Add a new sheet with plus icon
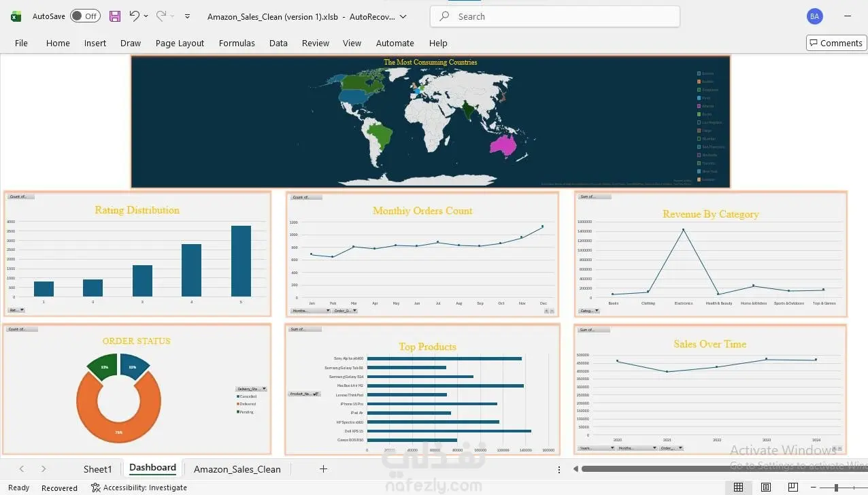The width and height of the screenshot is (868, 495). (x=323, y=468)
